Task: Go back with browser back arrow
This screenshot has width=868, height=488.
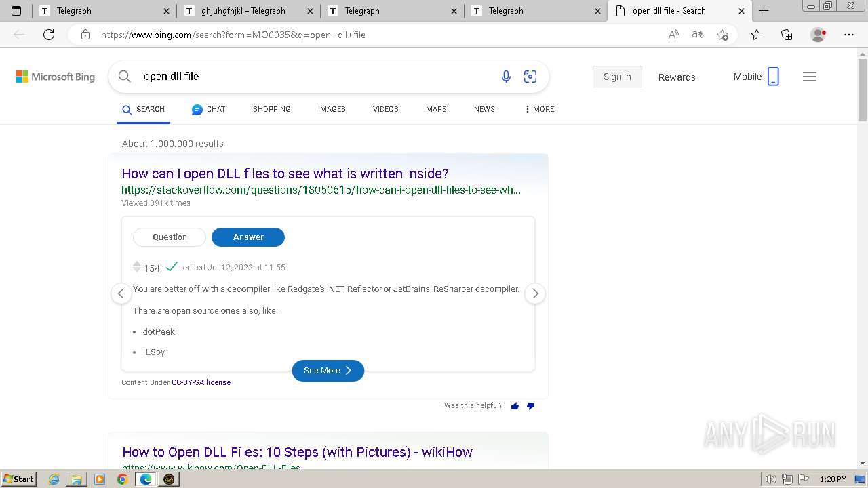Action: [19, 35]
